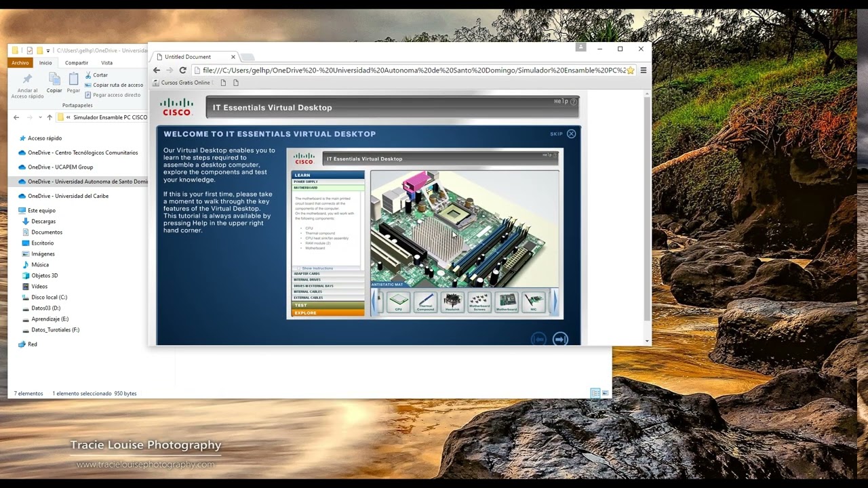Go forward in the browser
This screenshot has width=868, height=488.
click(x=170, y=70)
